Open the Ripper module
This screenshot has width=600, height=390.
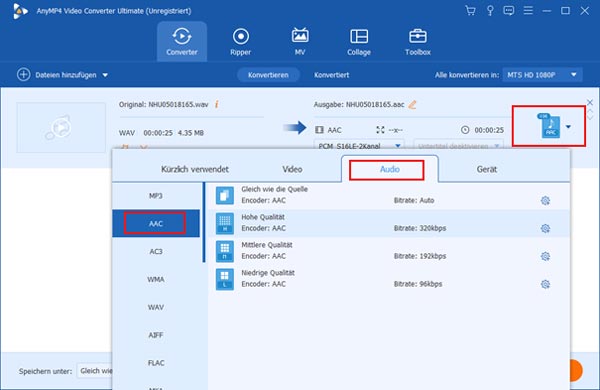coord(240,42)
